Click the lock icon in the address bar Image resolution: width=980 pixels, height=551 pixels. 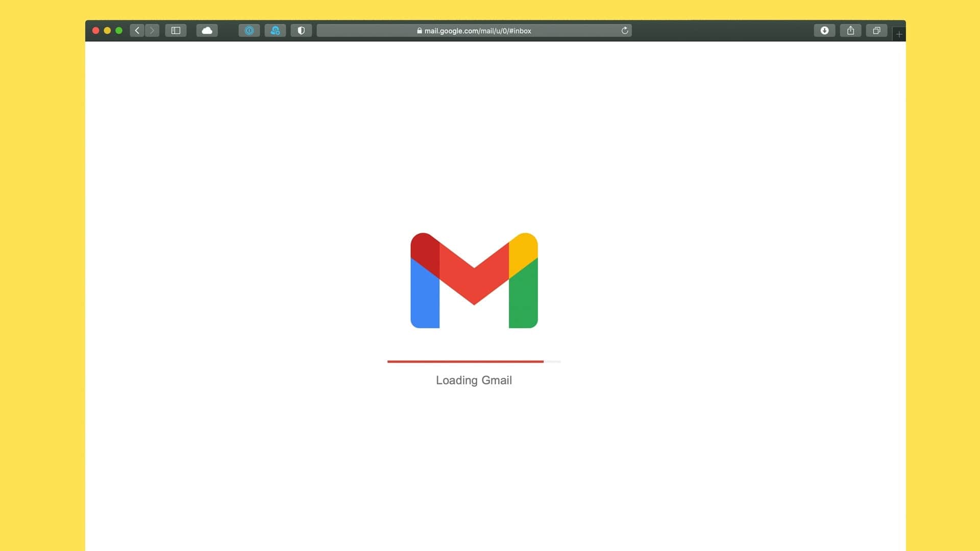[420, 31]
